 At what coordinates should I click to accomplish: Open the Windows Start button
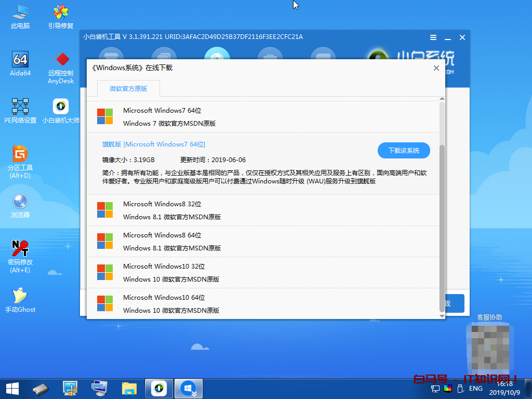pyautogui.click(x=12, y=388)
